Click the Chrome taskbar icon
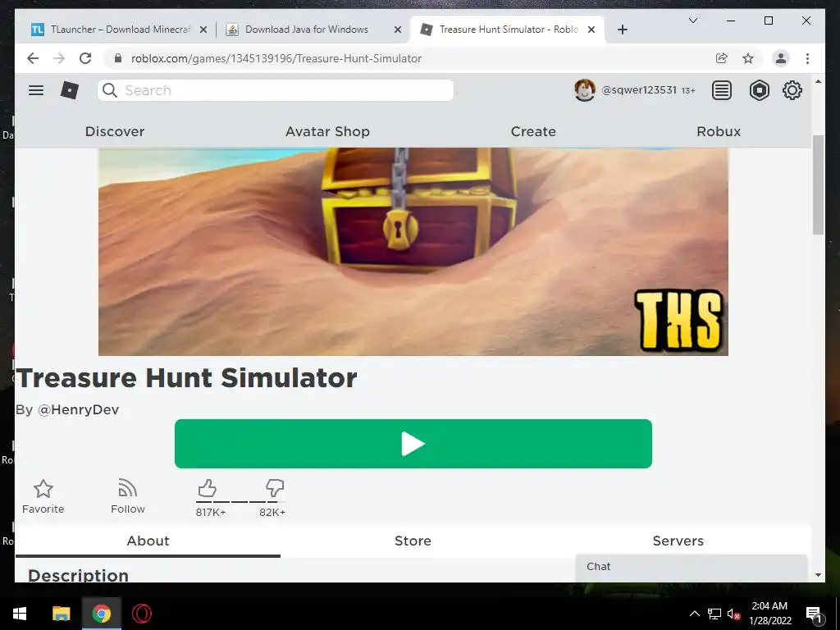 pos(101,614)
